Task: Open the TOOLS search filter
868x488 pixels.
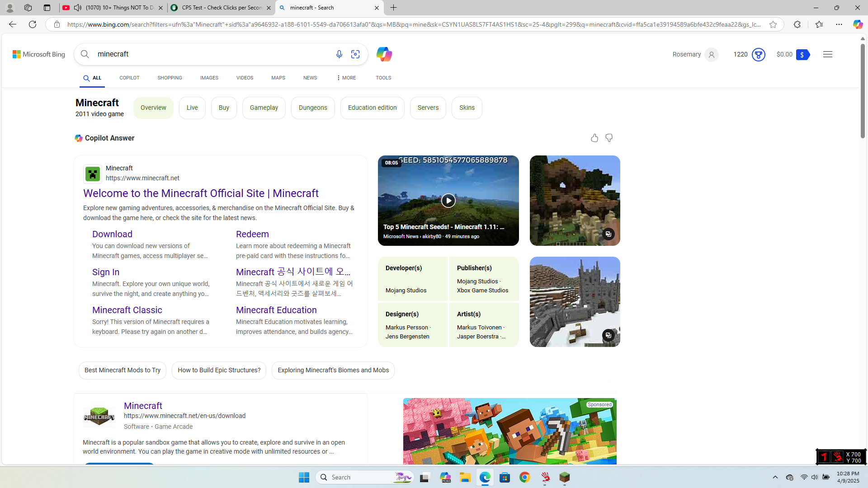Action: 383,78
